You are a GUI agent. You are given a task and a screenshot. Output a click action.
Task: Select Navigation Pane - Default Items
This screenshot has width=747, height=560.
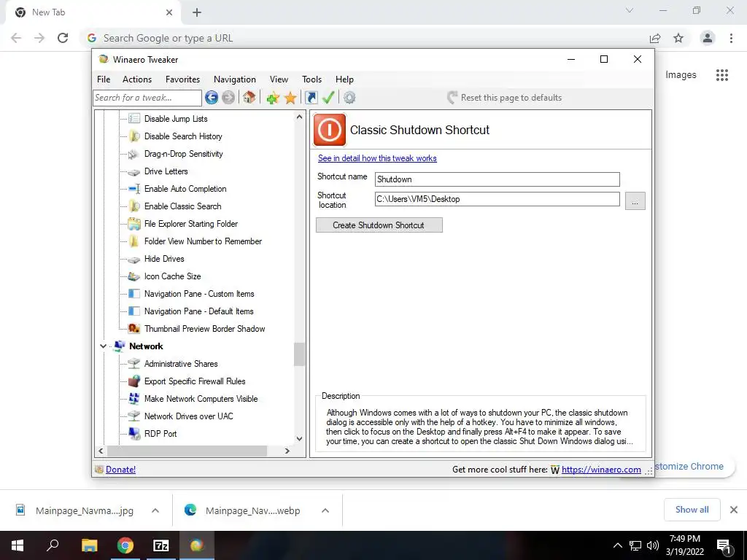(x=198, y=311)
